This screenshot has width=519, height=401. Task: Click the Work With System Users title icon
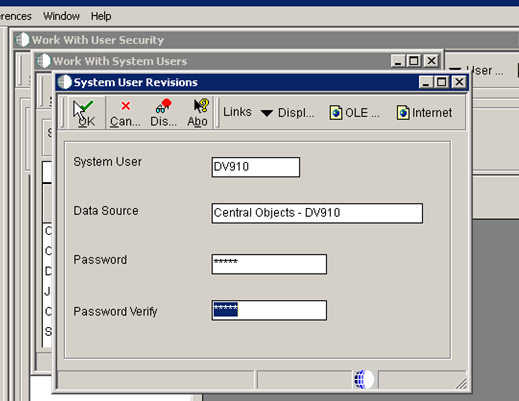click(x=43, y=61)
